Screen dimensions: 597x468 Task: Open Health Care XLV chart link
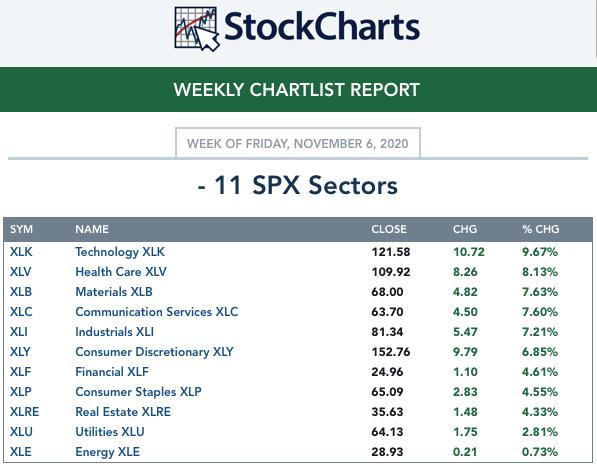(x=121, y=272)
